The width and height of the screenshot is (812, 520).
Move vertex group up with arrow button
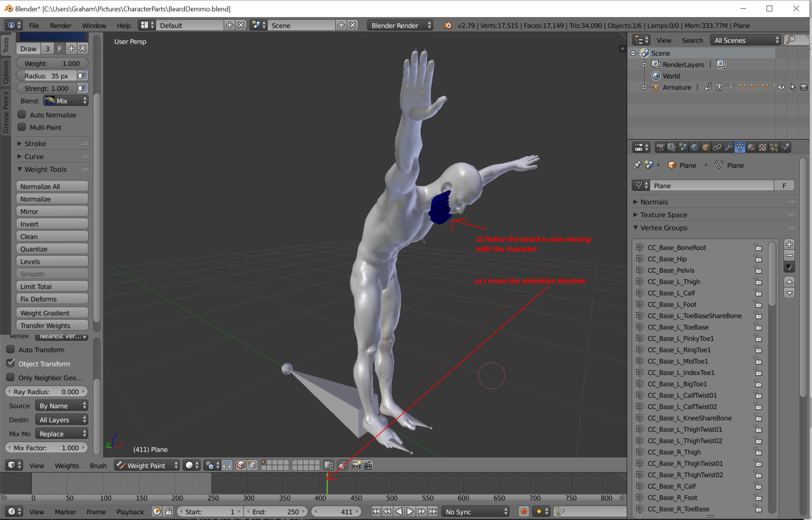789,281
